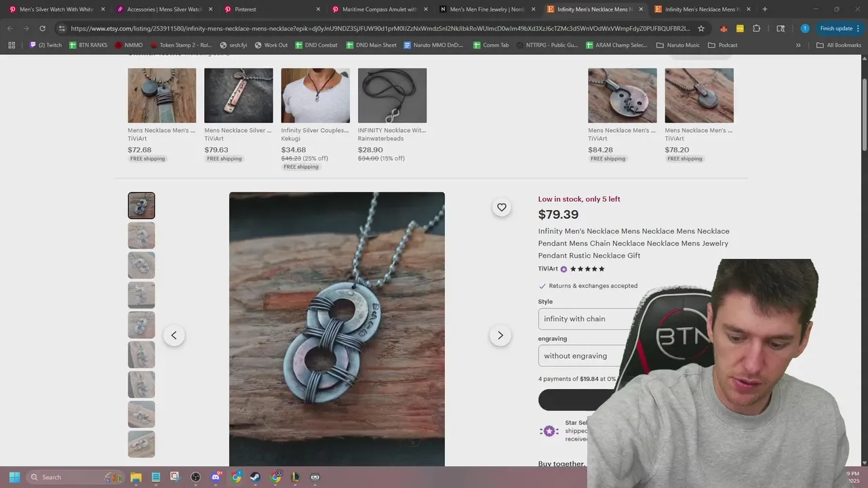Viewport: 868px width, 488px height.
Task: Open the Naruto Music bookmarks folder
Action: 678,45
